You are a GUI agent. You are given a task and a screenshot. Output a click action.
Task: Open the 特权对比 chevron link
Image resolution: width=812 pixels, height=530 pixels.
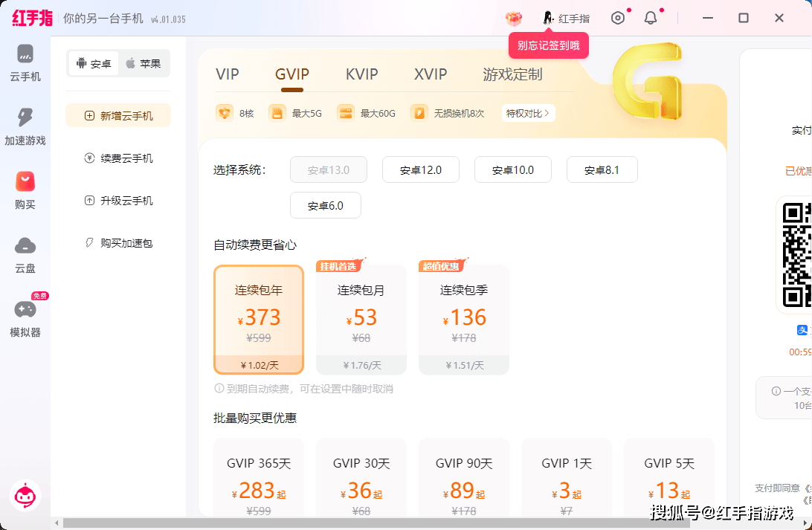(x=528, y=113)
